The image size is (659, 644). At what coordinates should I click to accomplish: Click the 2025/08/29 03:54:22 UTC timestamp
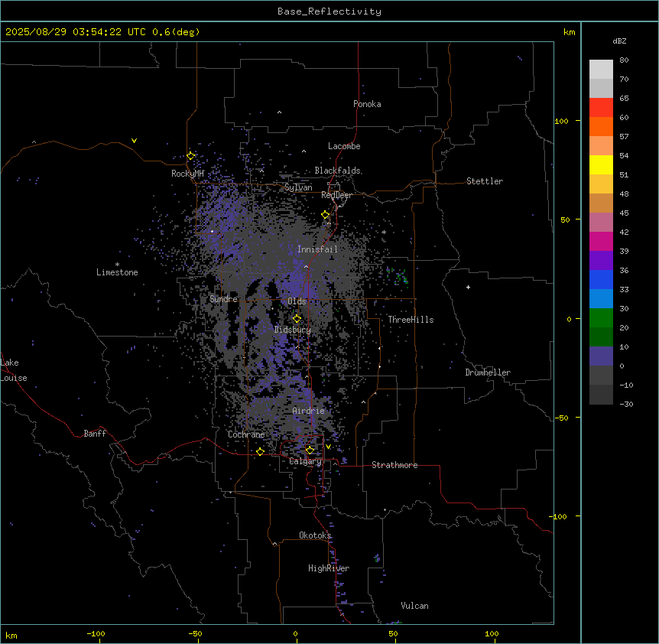[76, 32]
